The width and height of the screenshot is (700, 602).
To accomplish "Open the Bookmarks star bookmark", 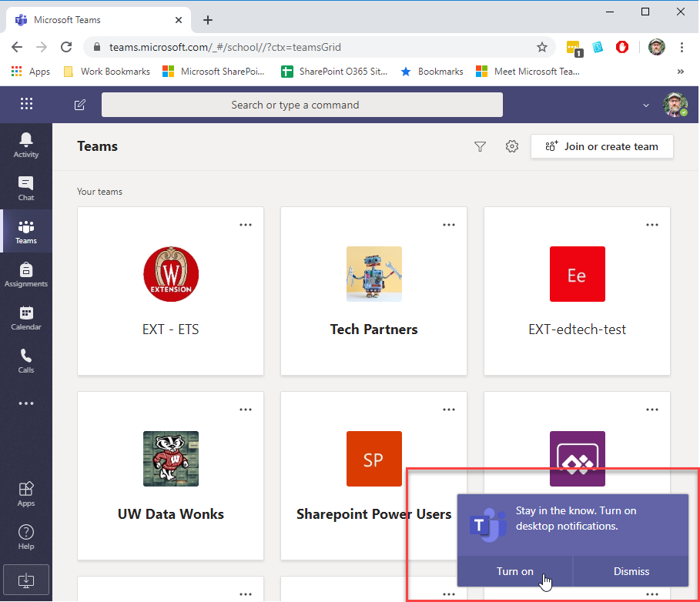I will point(432,72).
